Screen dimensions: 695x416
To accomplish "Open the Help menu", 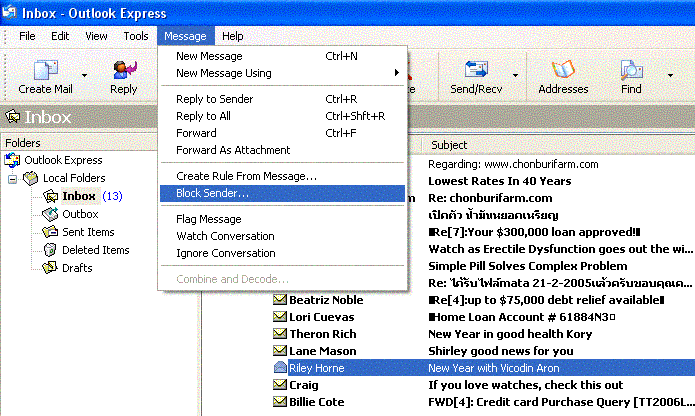I will (233, 36).
